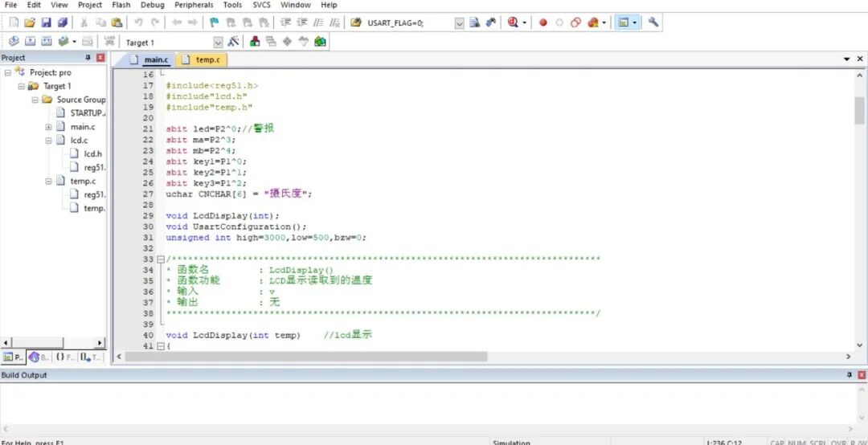Screen dimensions: 868x445
Task: Switch to temp.c editor tab
Action: (x=202, y=59)
